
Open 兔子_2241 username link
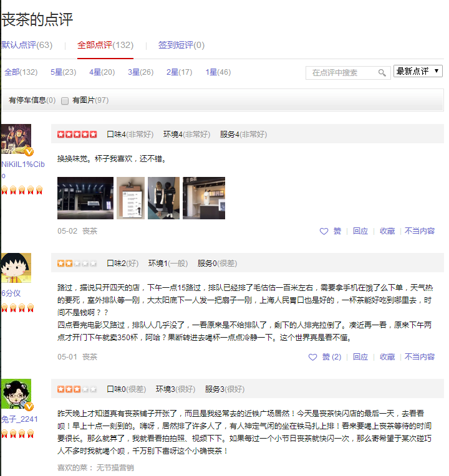click(19, 419)
